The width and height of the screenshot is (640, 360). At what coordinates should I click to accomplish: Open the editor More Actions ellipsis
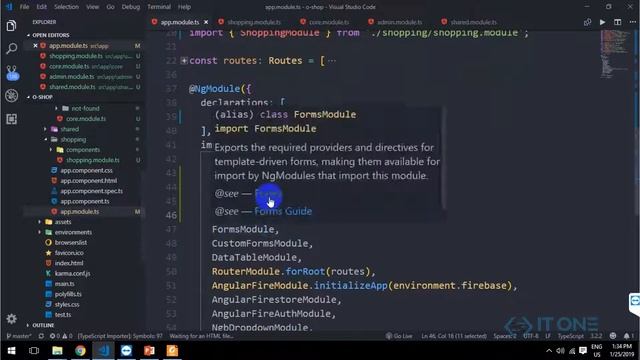pyautogui.click(x=632, y=22)
